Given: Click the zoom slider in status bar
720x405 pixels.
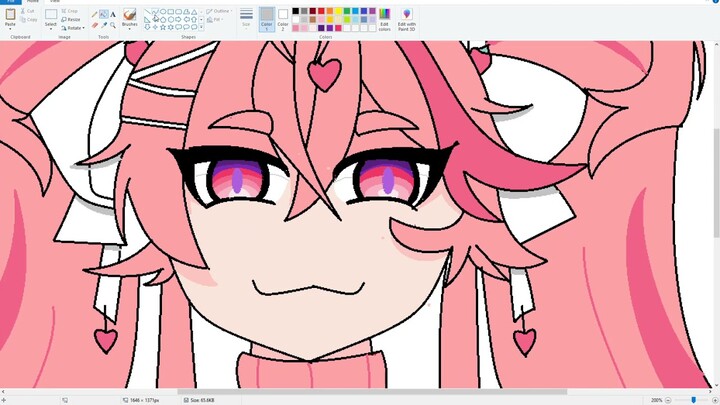Looking at the screenshot, I should coord(693,400).
